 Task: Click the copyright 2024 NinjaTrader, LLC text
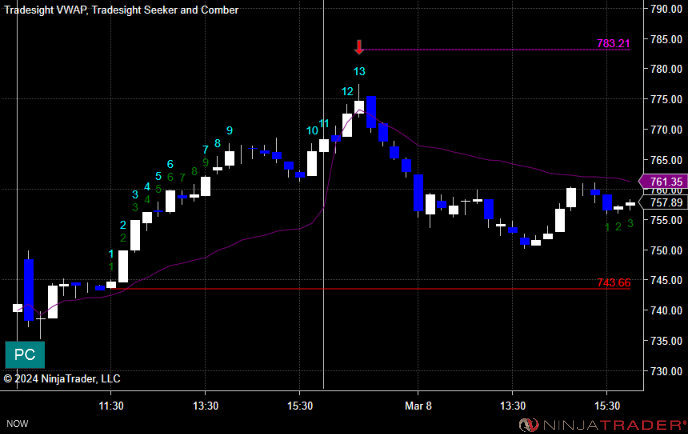(x=62, y=379)
